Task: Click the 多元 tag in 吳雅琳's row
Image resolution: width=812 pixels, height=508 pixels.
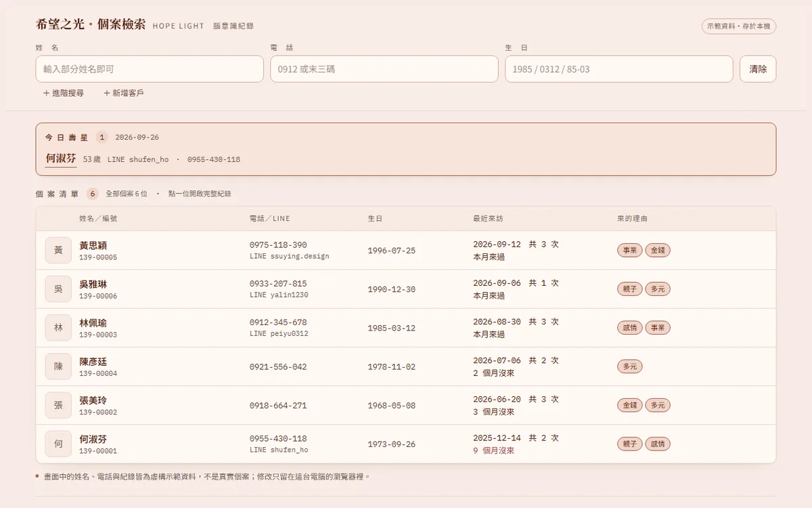Action: [658, 289]
